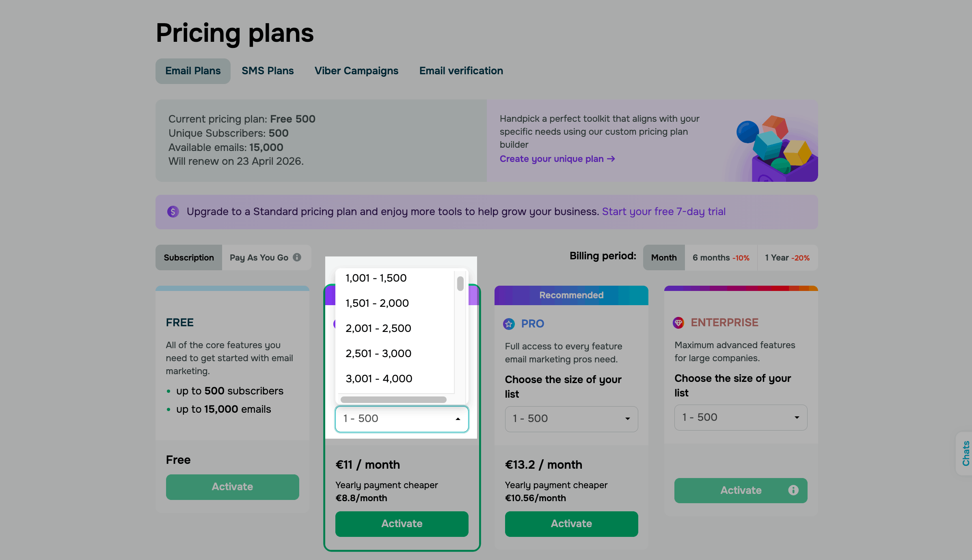Viewport: 972px width, 560px height.
Task: Expand the Enterprise list size dropdown
Action: (x=741, y=418)
